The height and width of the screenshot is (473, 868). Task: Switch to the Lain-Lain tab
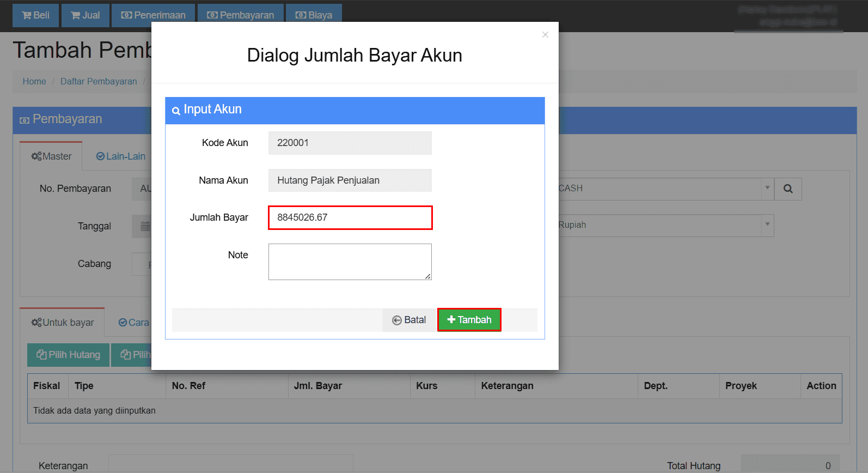click(121, 156)
